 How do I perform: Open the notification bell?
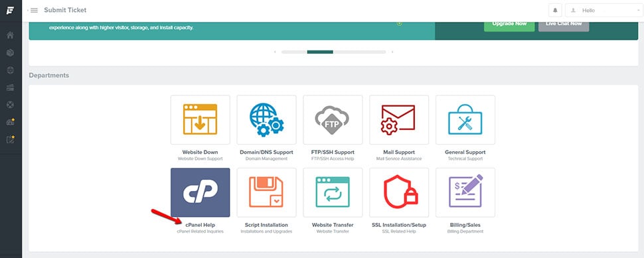tap(555, 10)
